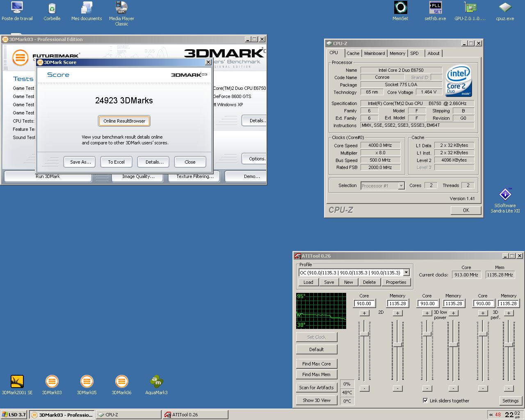Screen dimensions: 525x420
Task: Click the Intel Core 2 Duo logo
Action: coord(459,80)
